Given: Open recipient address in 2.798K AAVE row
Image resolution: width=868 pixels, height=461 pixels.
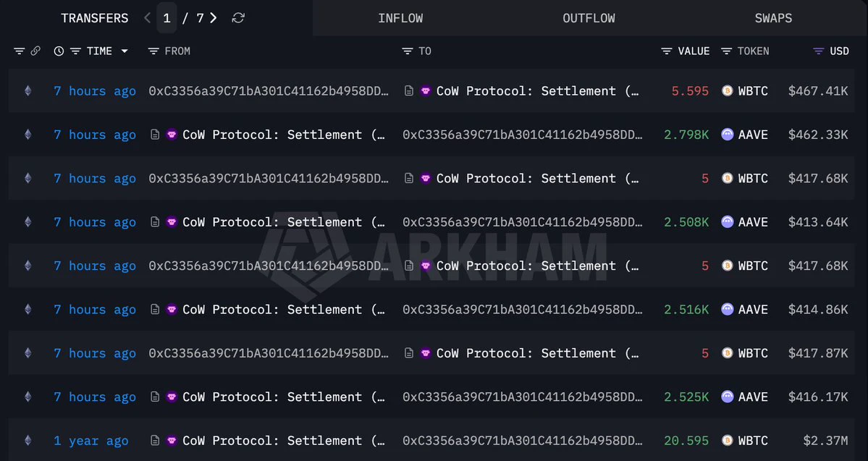Looking at the screenshot, I should pos(523,135).
